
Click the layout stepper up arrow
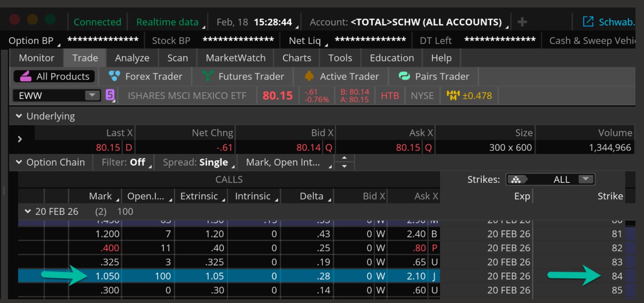tap(345, 159)
